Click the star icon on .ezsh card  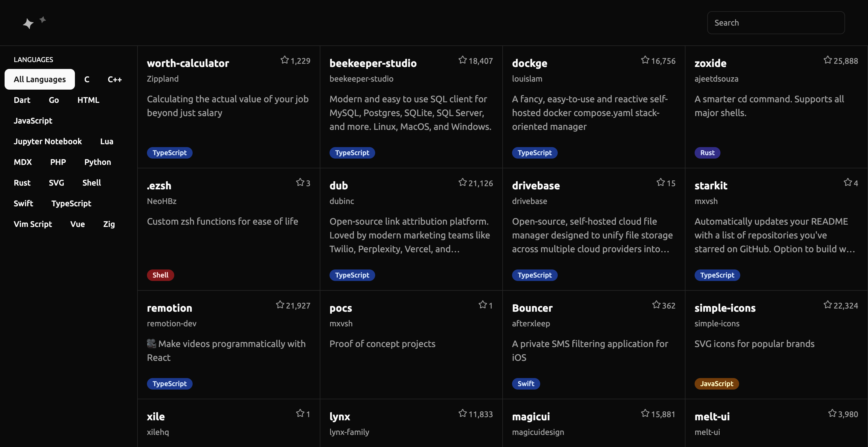tap(300, 182)
